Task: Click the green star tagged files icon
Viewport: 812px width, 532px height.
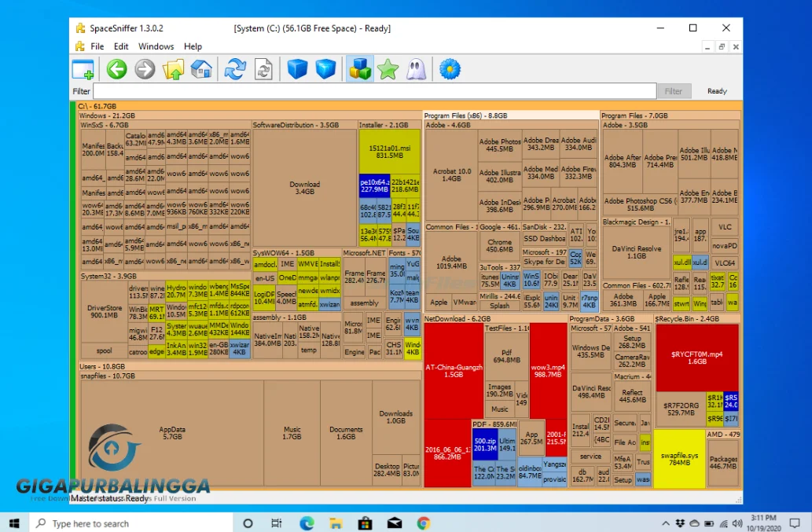Action: click(x=388, y=69)
